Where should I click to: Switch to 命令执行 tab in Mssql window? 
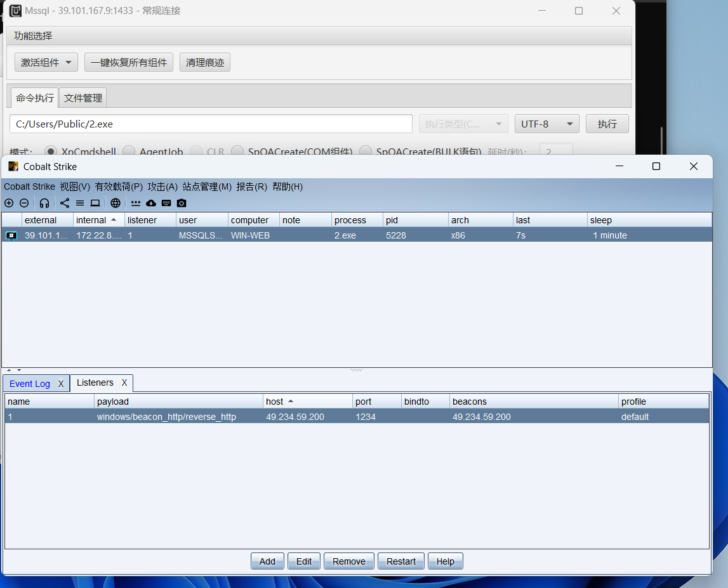[35, 98]
